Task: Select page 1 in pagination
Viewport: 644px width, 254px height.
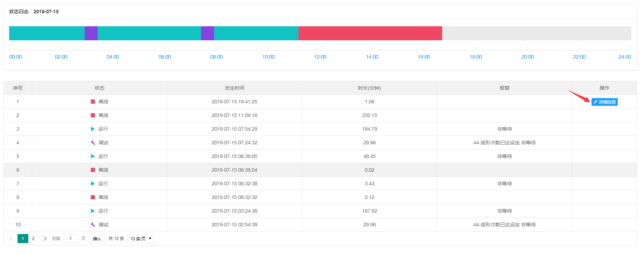Action: (x=23, y=239)
